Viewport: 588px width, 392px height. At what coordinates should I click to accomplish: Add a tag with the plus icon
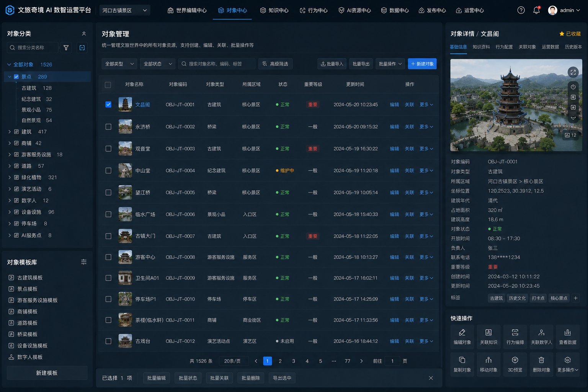[x=575, y=298]
